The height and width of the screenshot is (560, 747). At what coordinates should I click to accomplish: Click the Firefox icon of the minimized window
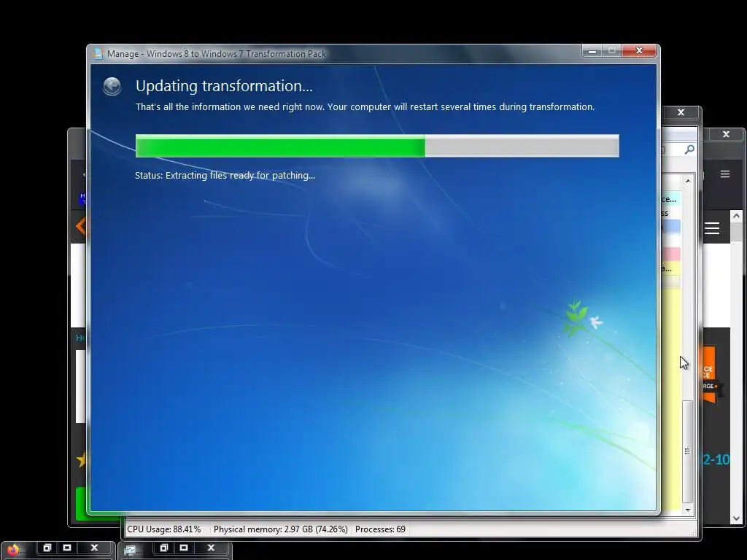13,550
